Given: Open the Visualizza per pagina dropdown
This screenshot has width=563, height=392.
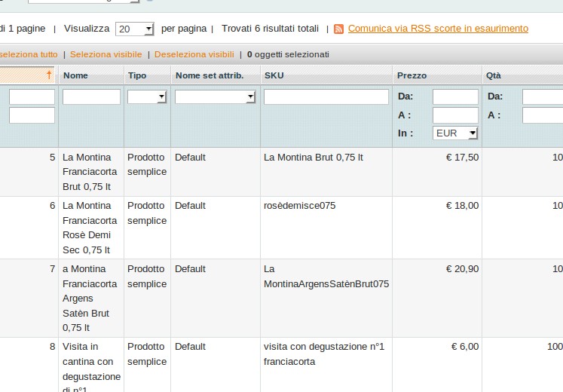Looking at the screenshot, I should coord(135,29).
